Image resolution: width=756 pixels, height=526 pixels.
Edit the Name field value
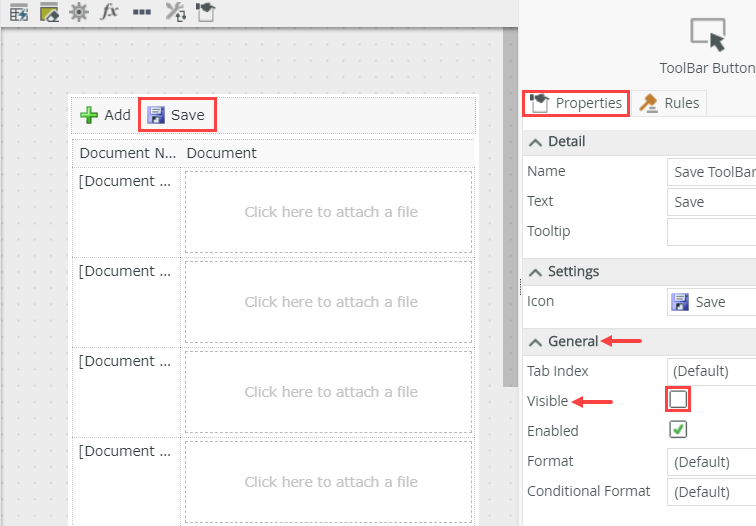point(712,172)
